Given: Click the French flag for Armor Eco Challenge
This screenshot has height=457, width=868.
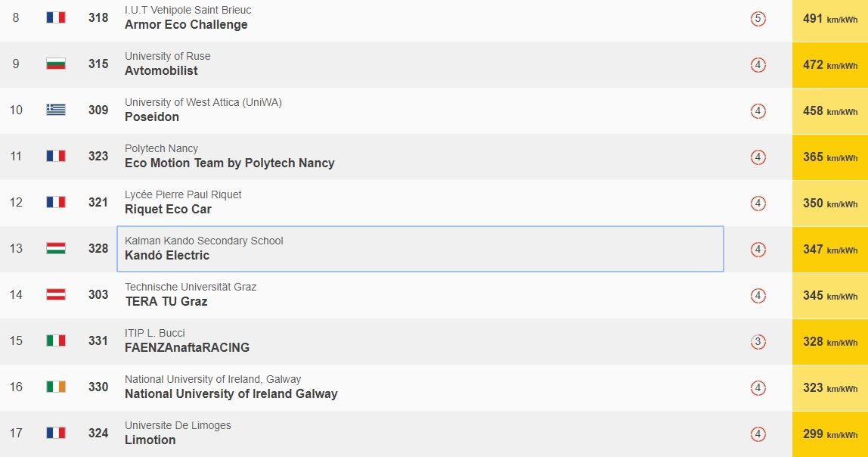Looking at the screenshot, I should point(56,17).
